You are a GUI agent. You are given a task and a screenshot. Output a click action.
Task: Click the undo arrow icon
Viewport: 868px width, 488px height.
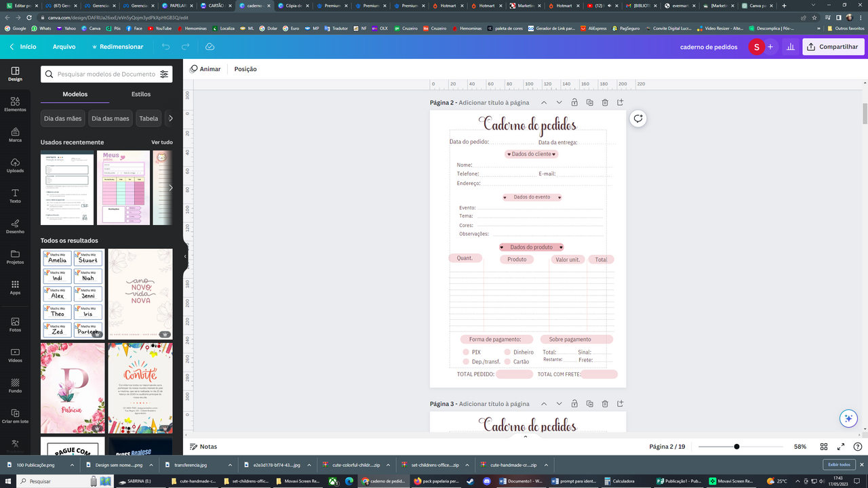[165, 47]
